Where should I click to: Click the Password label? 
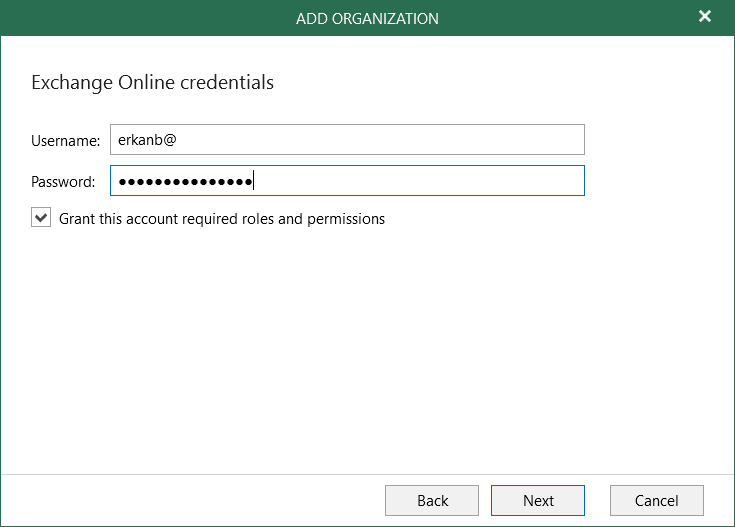[63, 182]
